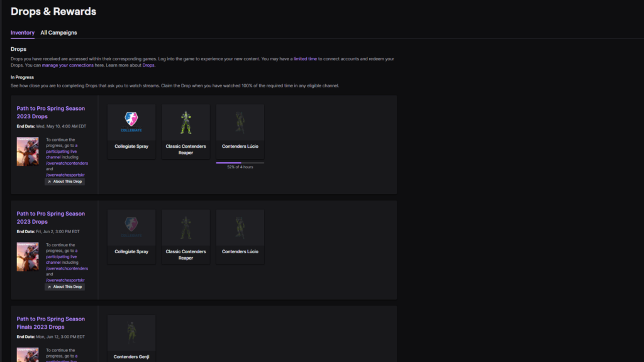Switch to the All Campaigns tab
Image resolution: width=644 pixels, height=362 pixels.
click(58, 33)
